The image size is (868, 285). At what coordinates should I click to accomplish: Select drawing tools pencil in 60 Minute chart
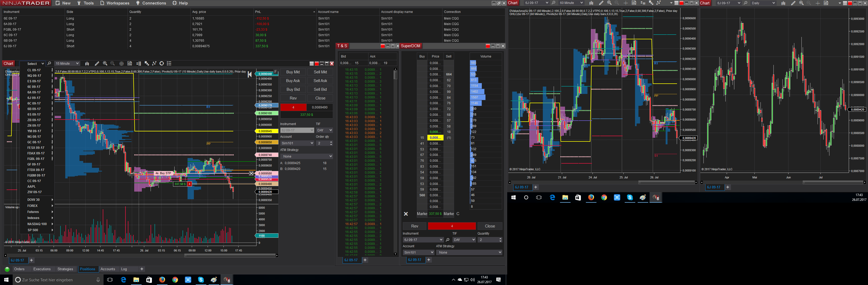(x=601, y=3)
